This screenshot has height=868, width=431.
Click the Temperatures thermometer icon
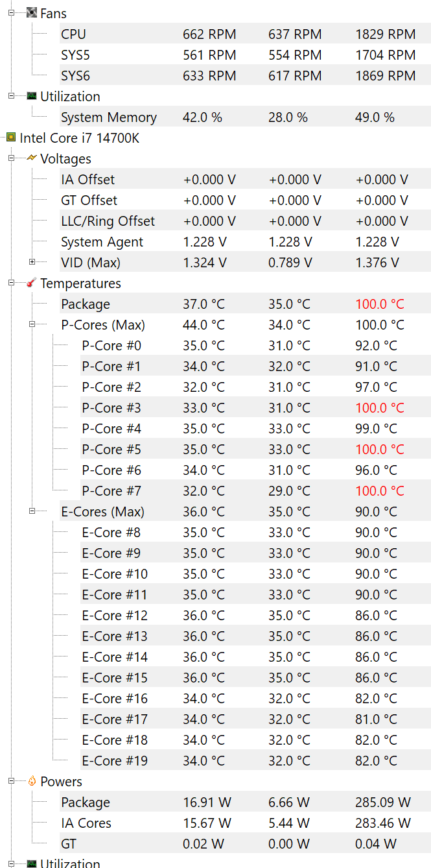pyautogui.click(x=32, y=283)
